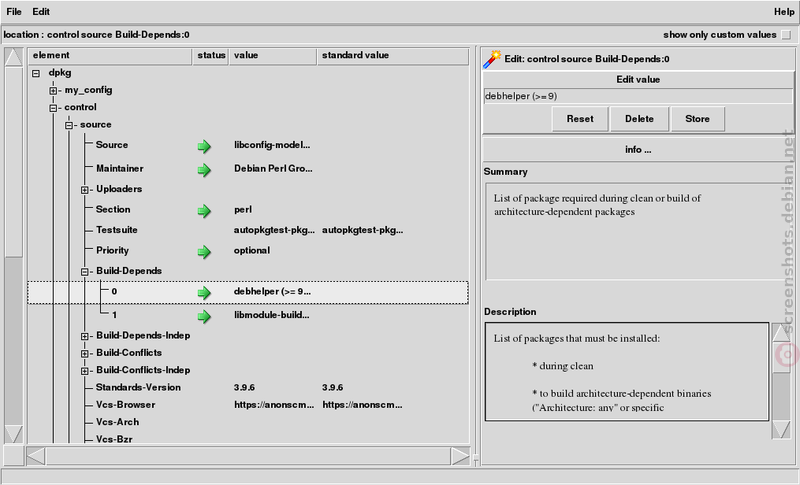Screen dimensions: 800x485
Task: Select the Testsuite tree item
Action: click(117, 229)
